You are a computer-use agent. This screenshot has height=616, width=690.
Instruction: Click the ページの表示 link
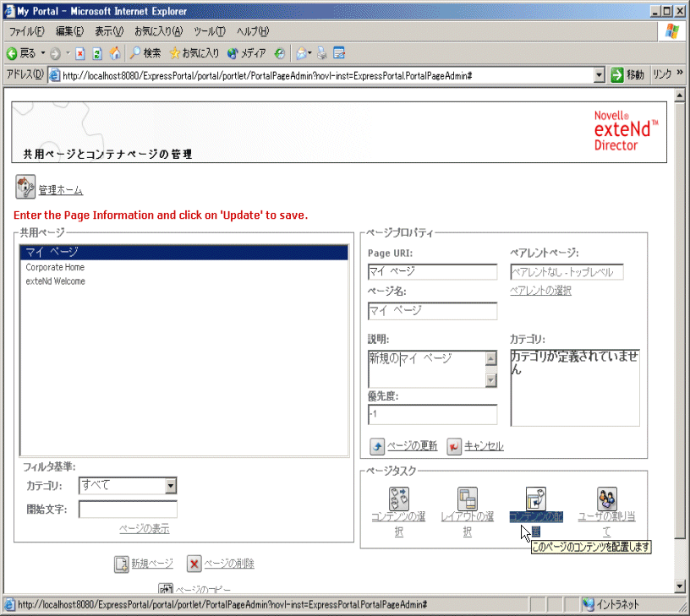(145, 529)
